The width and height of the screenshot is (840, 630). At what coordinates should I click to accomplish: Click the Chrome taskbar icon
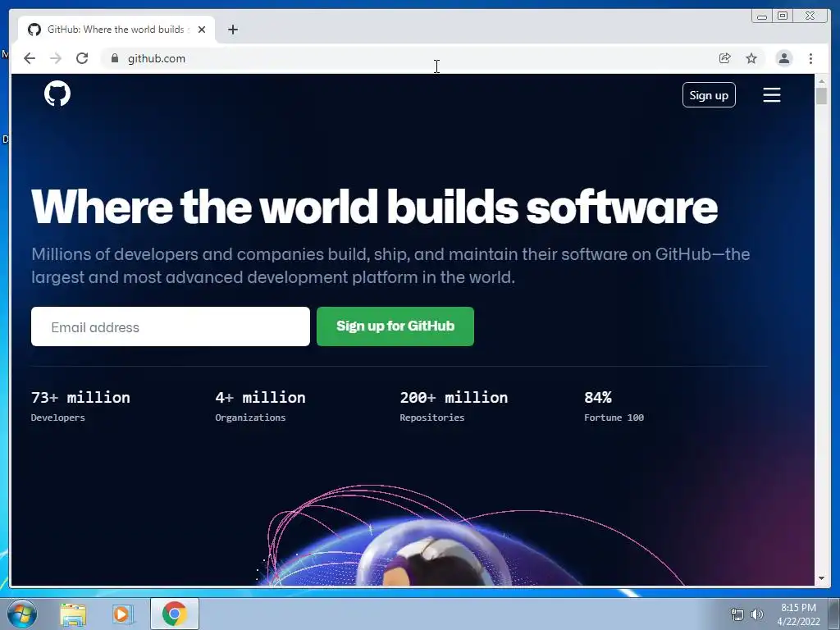pyautogui.click(x=174, y=614)
